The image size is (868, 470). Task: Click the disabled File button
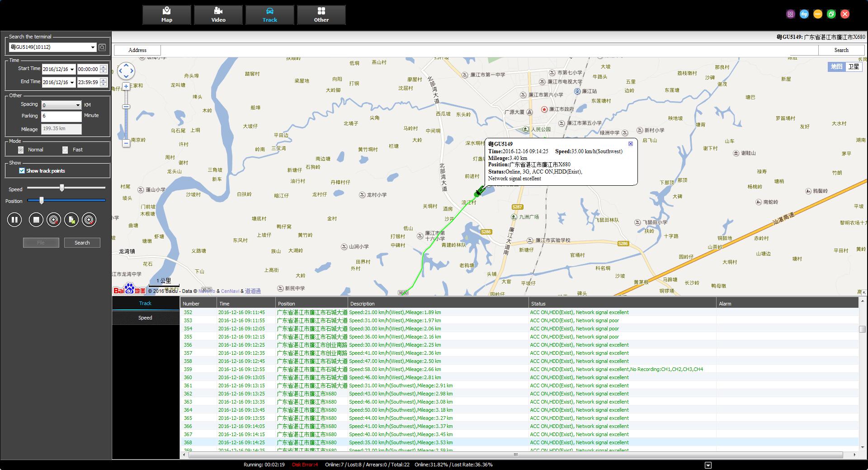coord(41,243)
